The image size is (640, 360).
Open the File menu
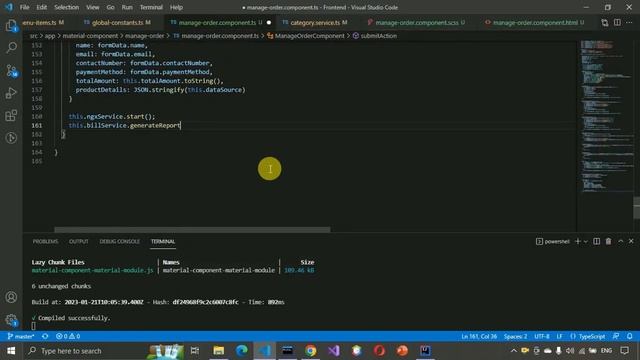(24, 7)
